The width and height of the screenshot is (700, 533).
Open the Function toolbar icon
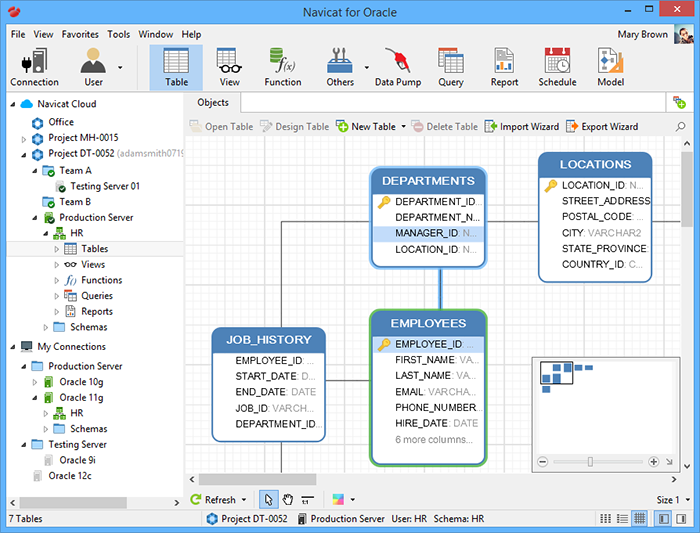[283, 67]
